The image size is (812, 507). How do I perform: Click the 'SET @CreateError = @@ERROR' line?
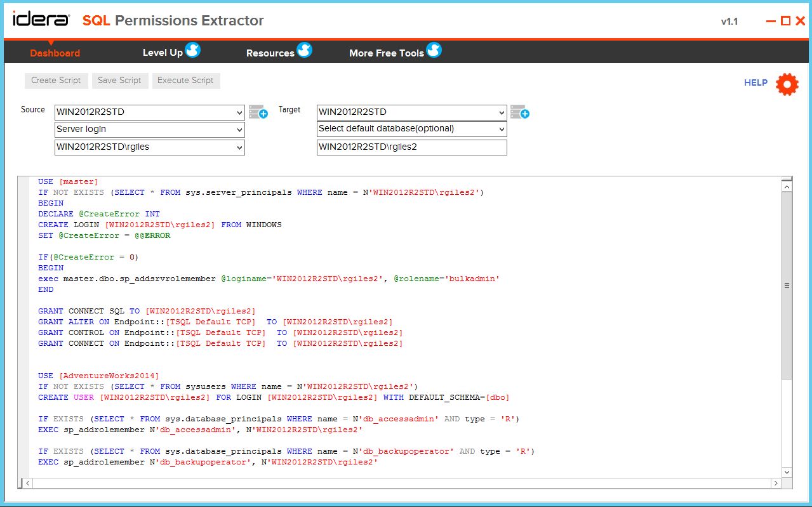(x=104, y=235)
